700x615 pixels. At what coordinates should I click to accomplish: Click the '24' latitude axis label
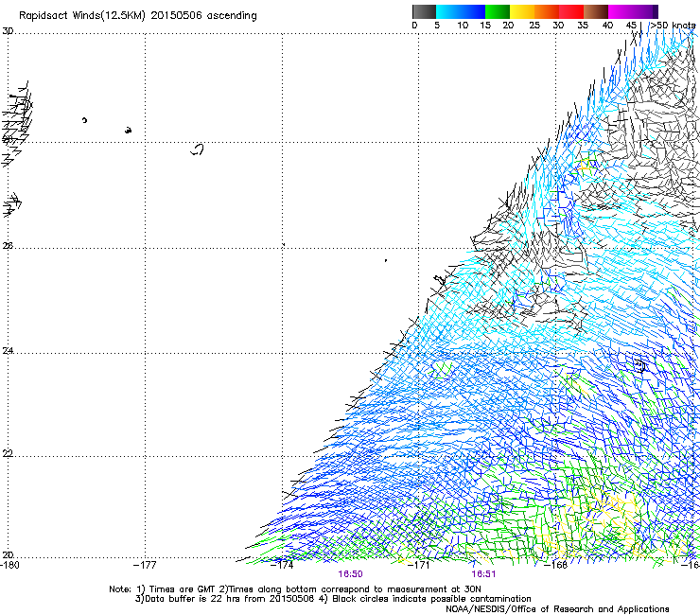tap(8, 351)
